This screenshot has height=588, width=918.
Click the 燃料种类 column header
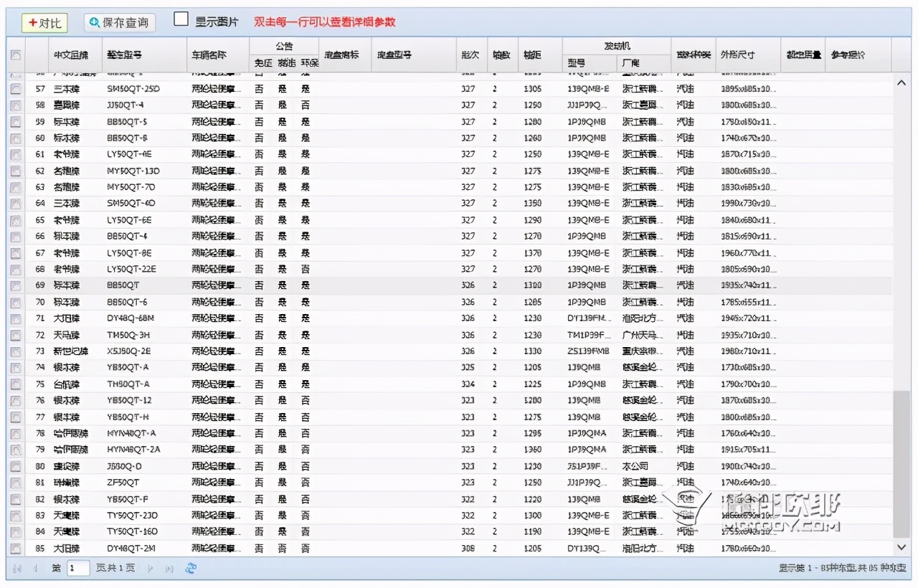click(x=694, y=54)
